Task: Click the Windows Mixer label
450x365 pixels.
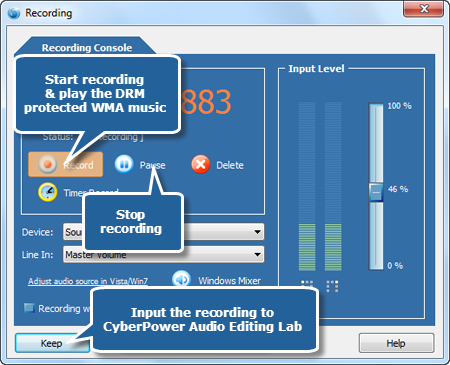Action: click(x=229, y=281)
